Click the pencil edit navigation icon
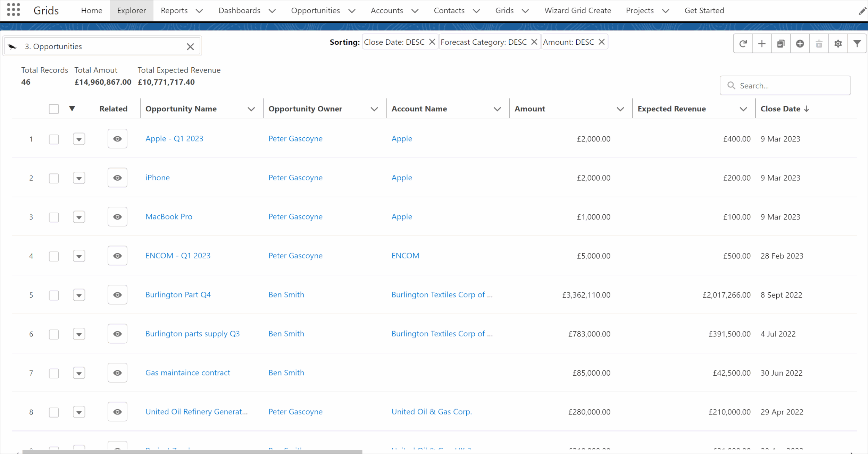Screen dimensions: 868x454 [x=862, y=11]
